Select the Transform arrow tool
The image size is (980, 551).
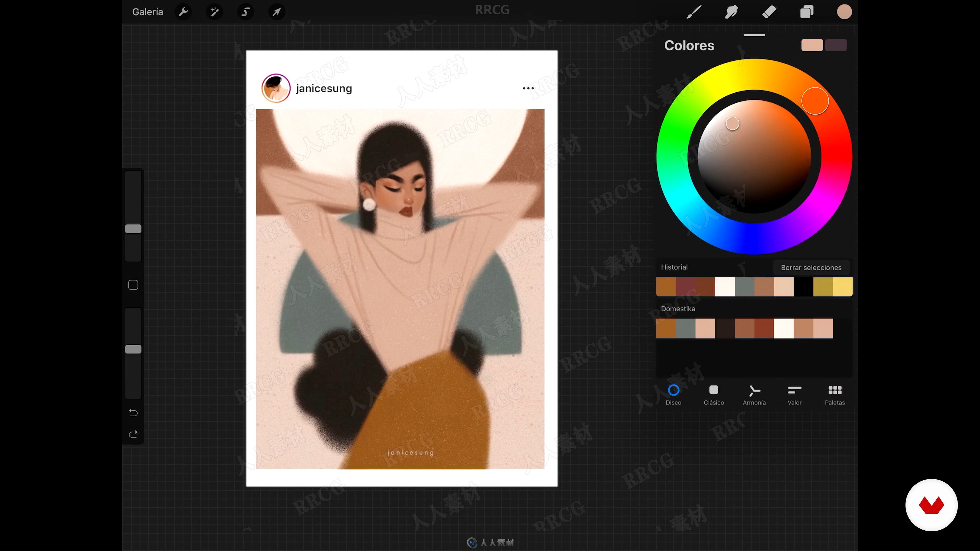[277, 12]
